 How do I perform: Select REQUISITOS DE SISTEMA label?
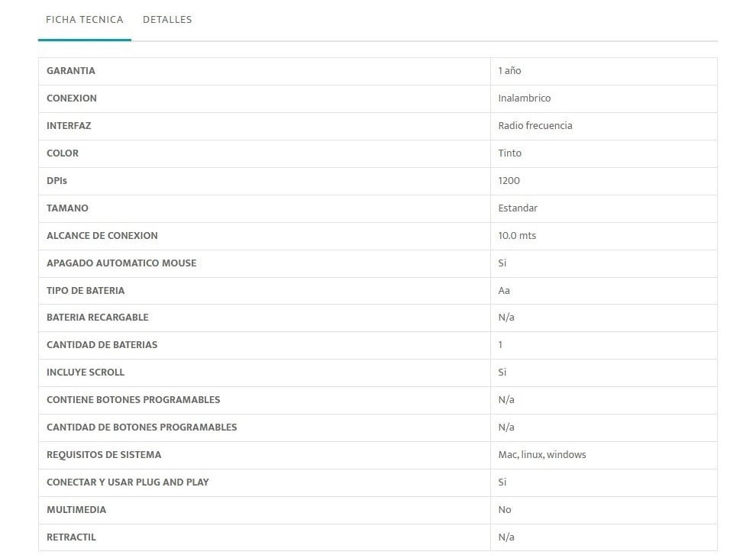point(104,455)
